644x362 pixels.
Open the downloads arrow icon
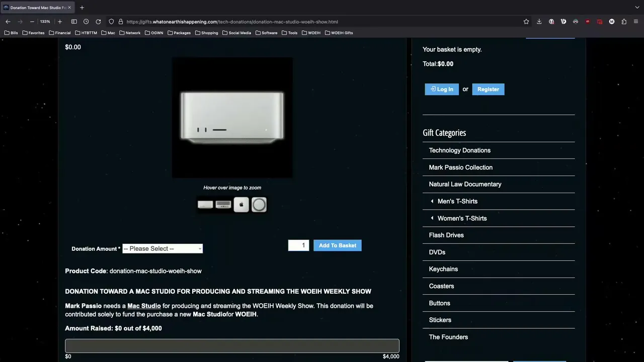pos(539,22)
